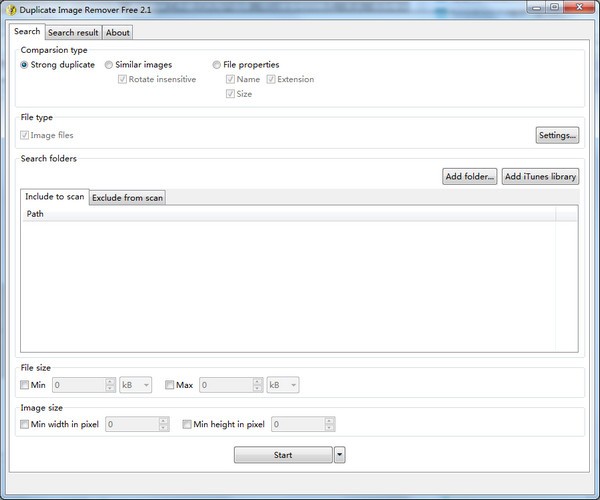Click the Path column header

(x=288, y=214)
